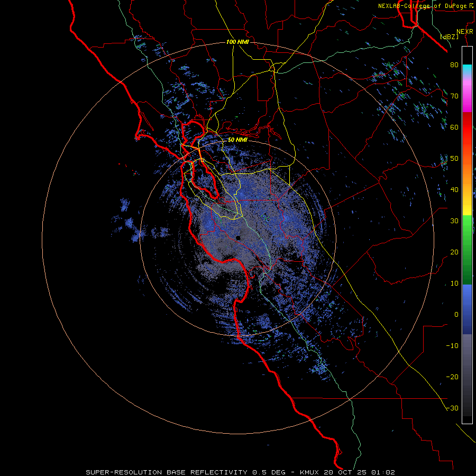Click the reflectivity color bar legend
The height and width of the screenshot is (476, 476).
point(467,235)
